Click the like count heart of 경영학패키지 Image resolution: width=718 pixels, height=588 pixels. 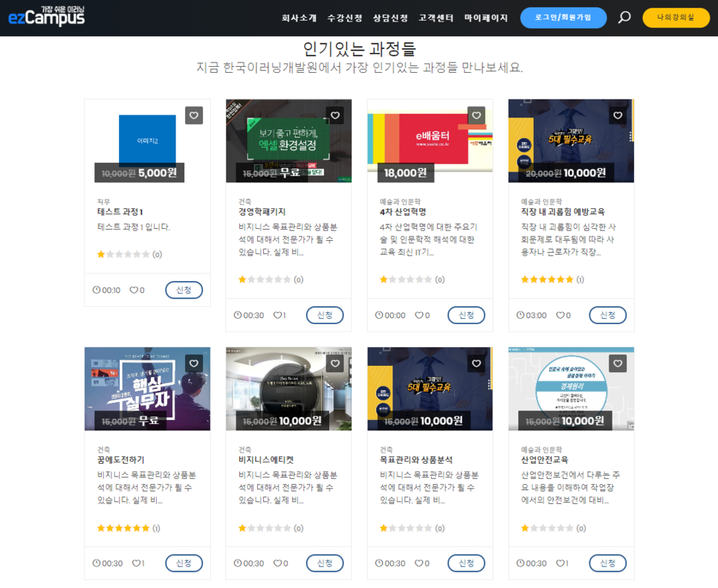(277, 315)
